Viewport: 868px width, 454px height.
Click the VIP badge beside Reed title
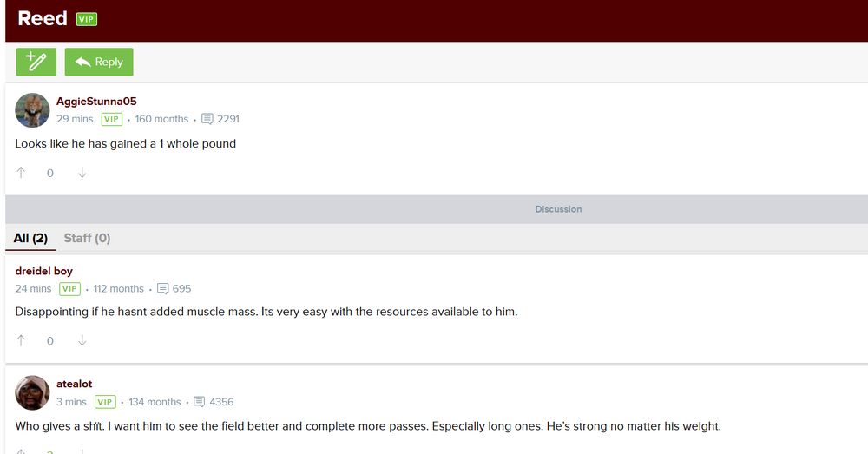[x=87, y=19]
